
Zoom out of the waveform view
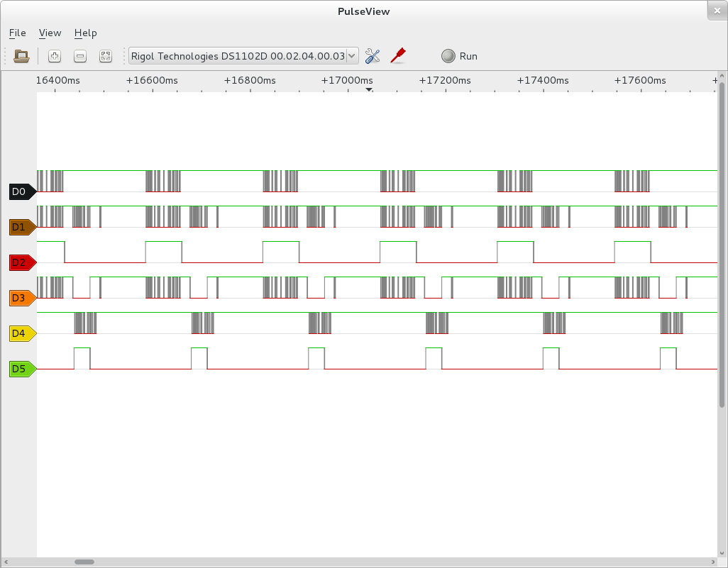80,56
